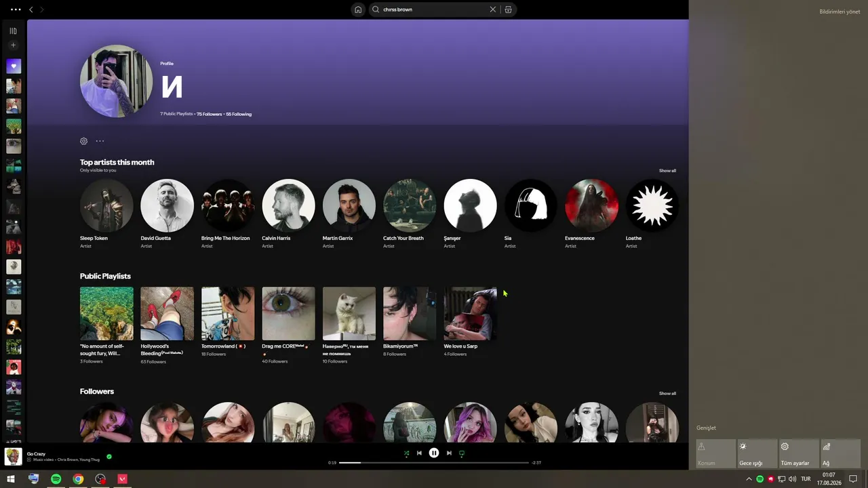Go back using the left arrow
Viewport: 868px width, 488px height.
31,9
